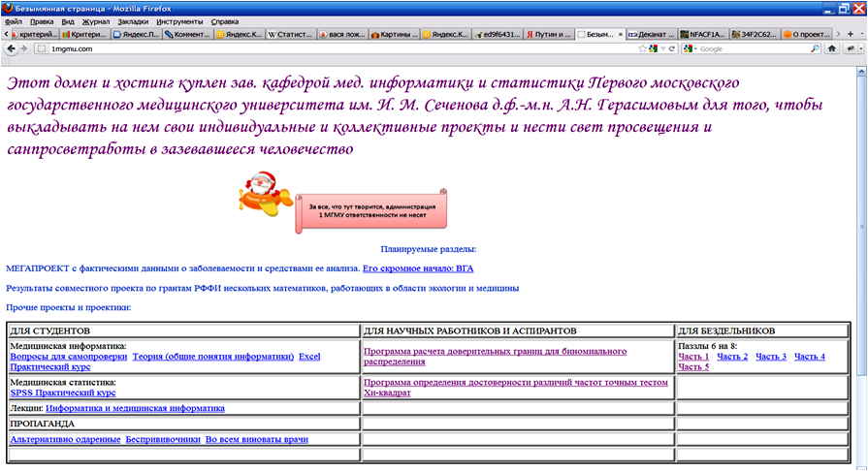868x471 pixels.
Task: Open Информатика и медицинская информатика lectures link
Action: pos(135,408)
